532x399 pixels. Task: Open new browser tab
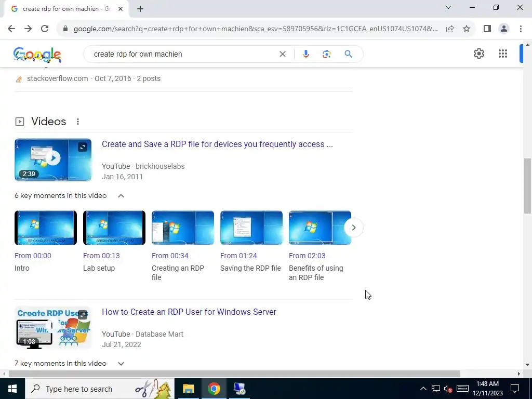(x=140, y=9)
